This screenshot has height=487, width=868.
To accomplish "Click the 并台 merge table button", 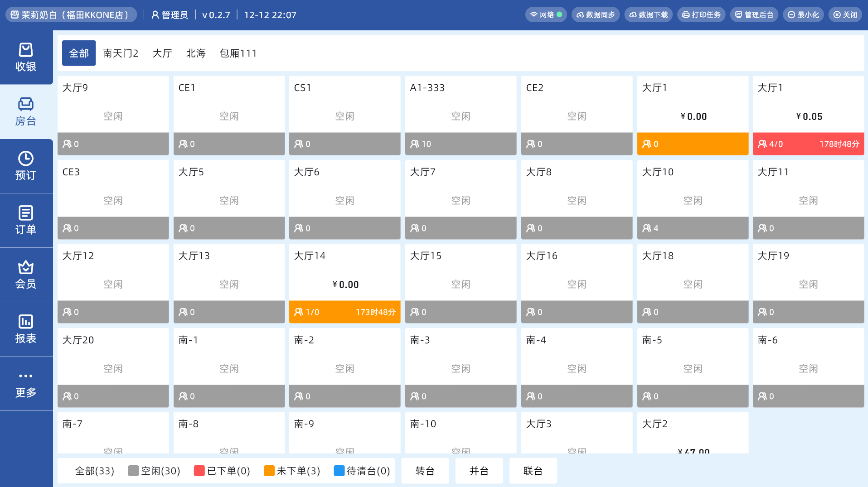I will (479, 471).
